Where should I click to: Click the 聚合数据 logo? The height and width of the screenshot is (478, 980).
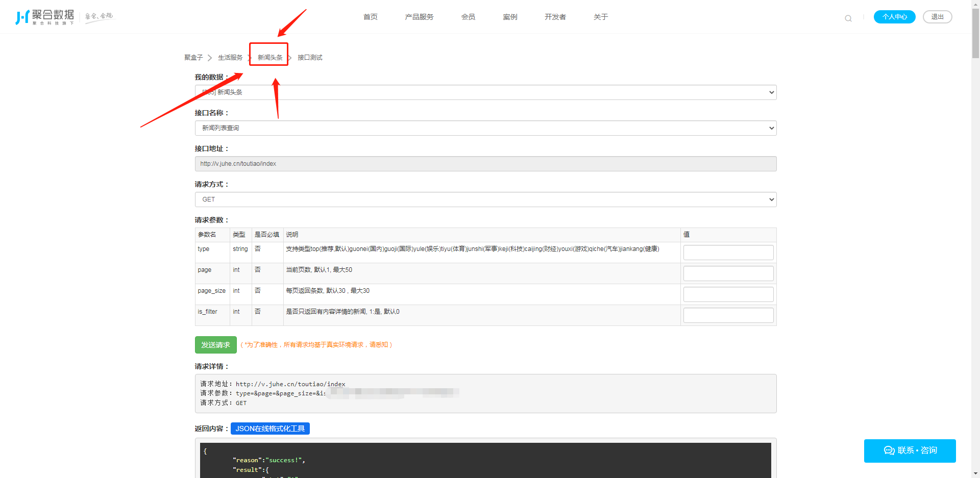[x=45, y=17]
